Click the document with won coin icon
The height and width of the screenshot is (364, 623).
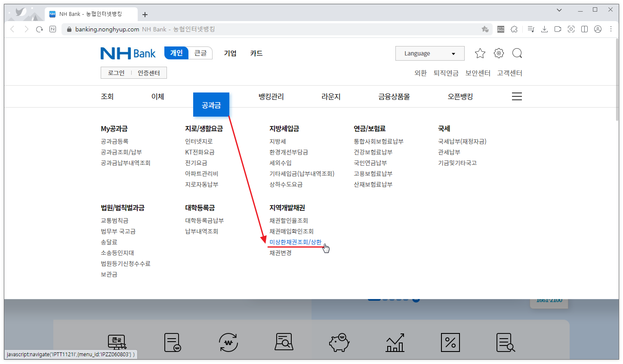[x=173, y=342]
